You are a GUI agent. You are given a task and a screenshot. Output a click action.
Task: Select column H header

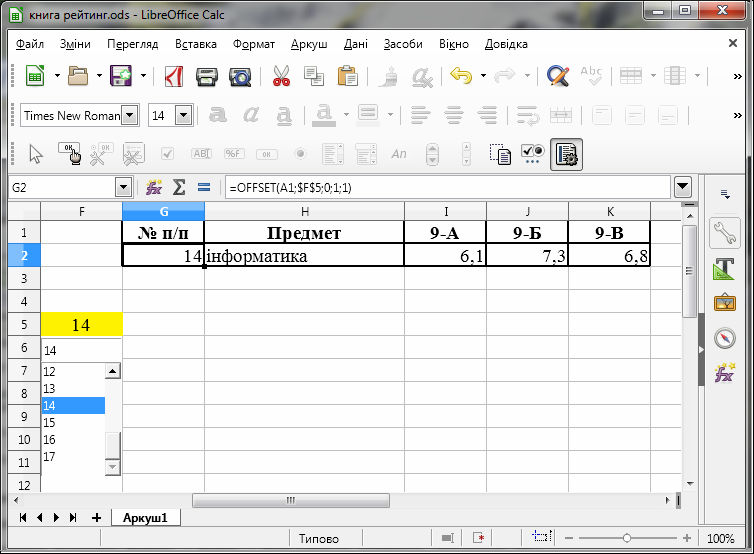(x=304, y=211)
